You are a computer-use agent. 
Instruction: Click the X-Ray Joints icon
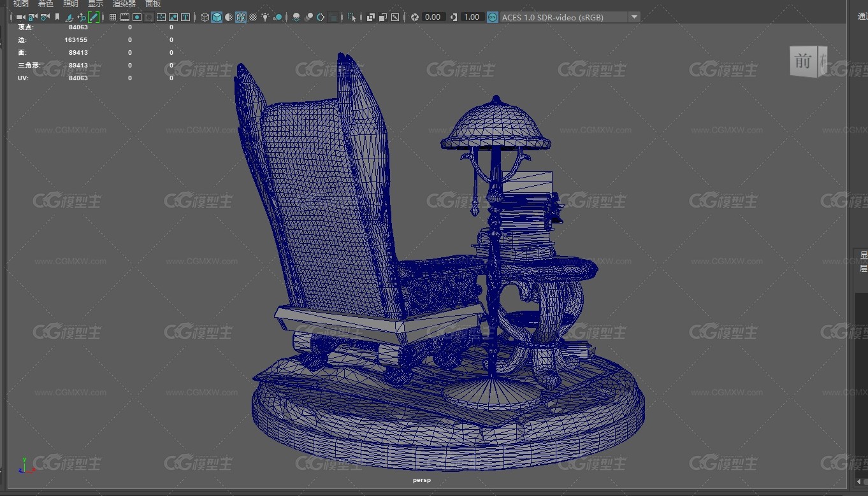395,17
